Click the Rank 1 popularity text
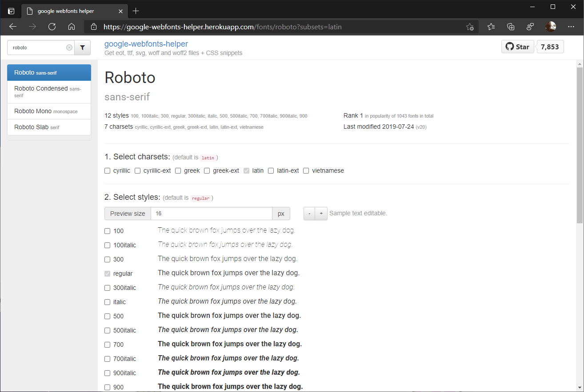The height and width of the screenshot is (392, 584). click(388, 115)
